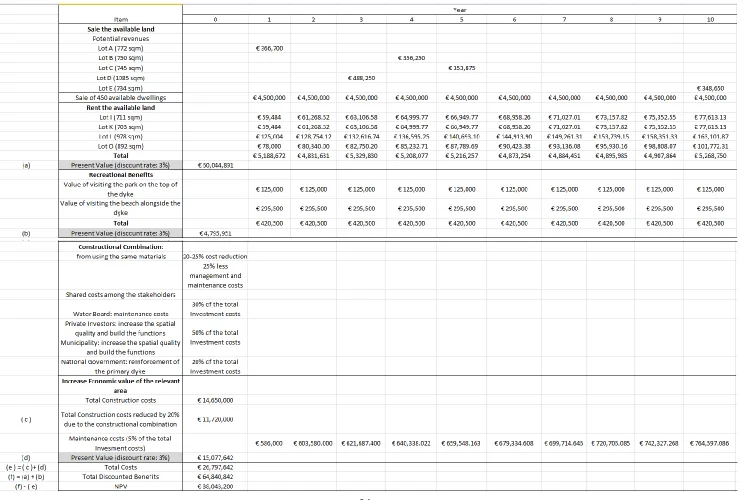The height and width of the screenshot is (500, 752).
Task: Select 'Value of visiting the park' label cell
Action: point(120,189)
